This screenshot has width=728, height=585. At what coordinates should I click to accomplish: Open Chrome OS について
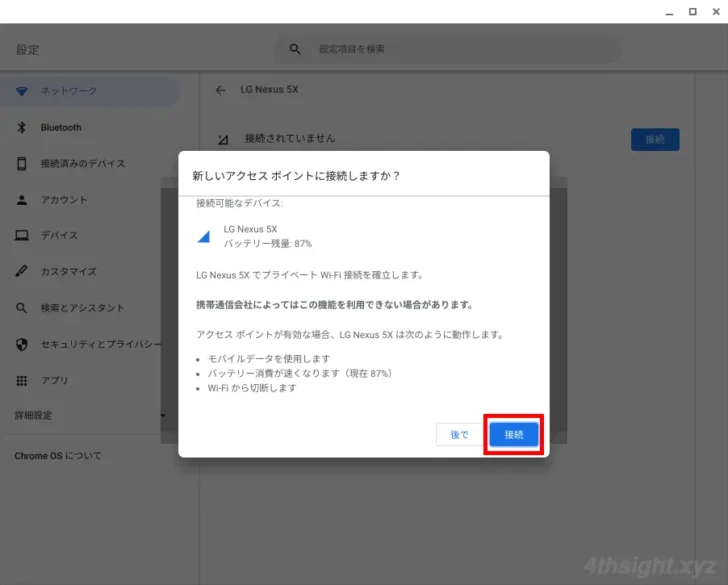[58, 456]
